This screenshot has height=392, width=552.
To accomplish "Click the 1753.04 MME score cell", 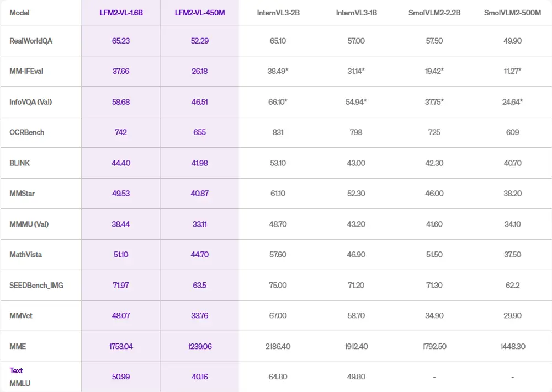I will point(121,346).
